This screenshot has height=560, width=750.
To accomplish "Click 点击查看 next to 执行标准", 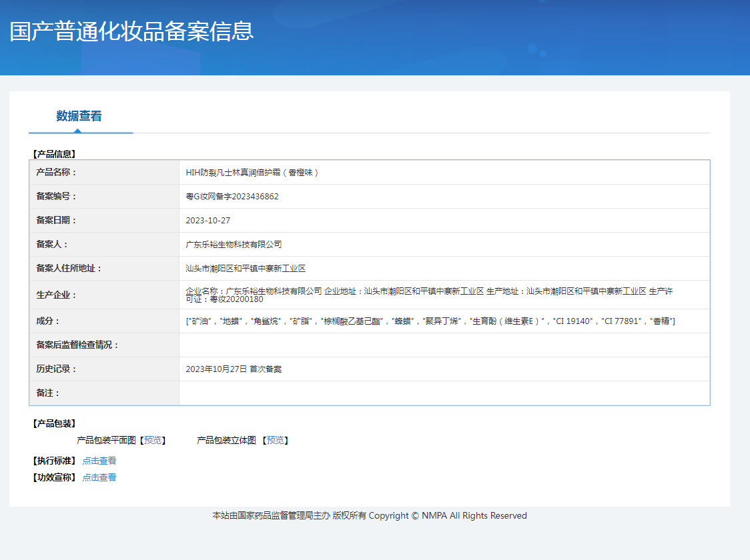I will tap(99, 461).
